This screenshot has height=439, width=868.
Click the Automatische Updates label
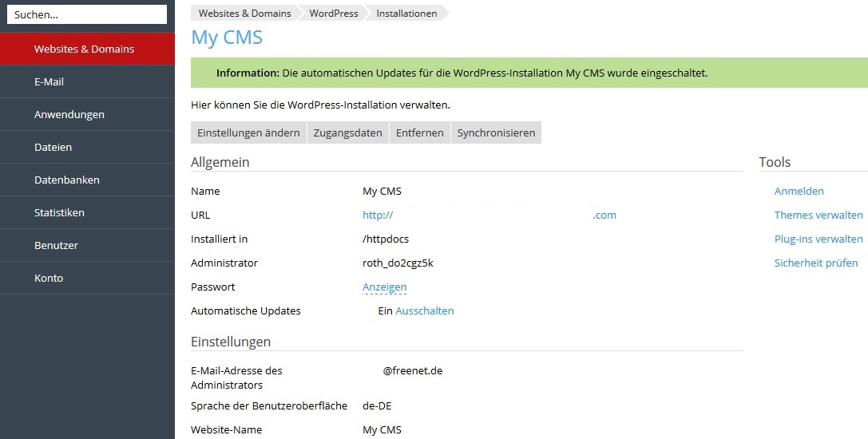pos(246,310)
